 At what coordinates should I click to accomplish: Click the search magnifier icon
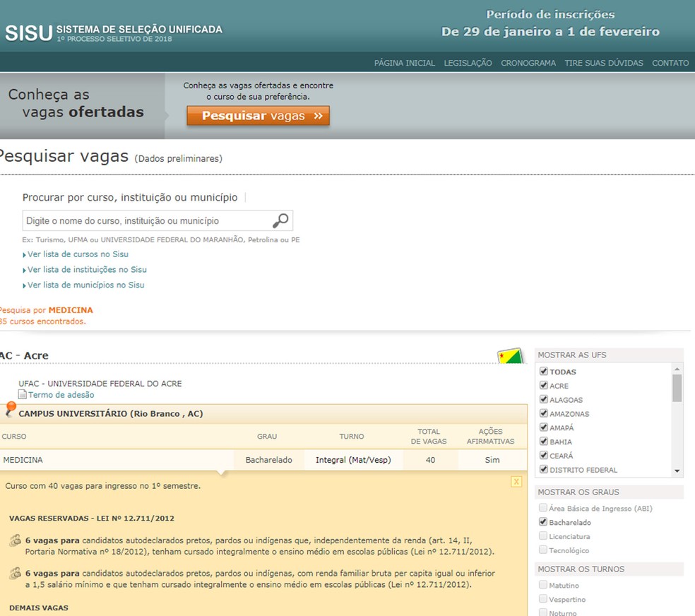pos(282,220)
